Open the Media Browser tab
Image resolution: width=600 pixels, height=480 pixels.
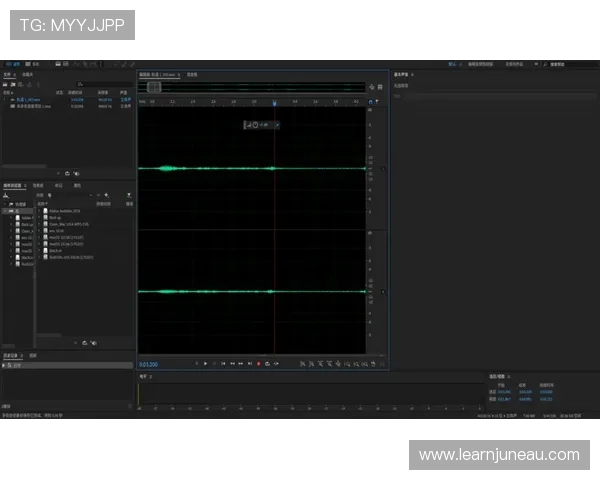point(13,185)
